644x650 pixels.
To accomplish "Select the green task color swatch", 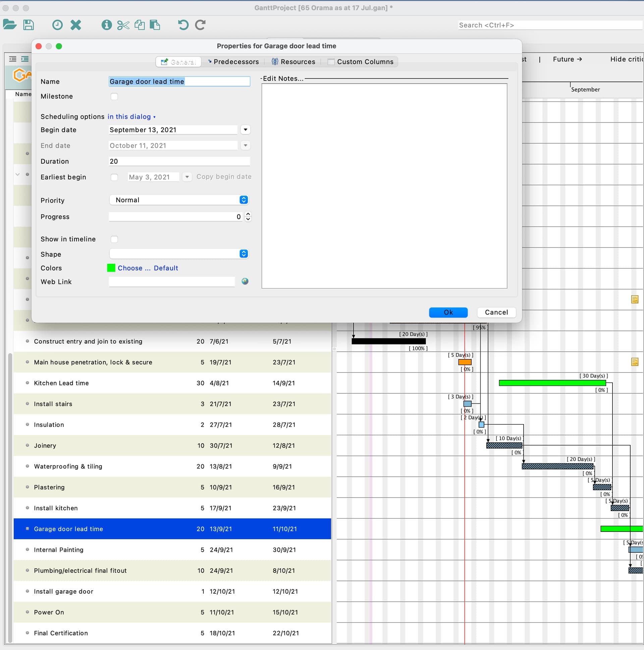I will [x=111, y=268].
